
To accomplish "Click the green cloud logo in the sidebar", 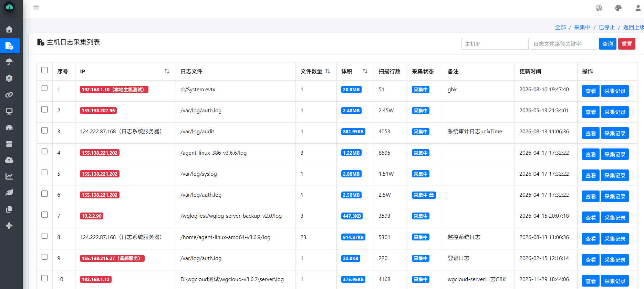I will click(x=9, y=7).
